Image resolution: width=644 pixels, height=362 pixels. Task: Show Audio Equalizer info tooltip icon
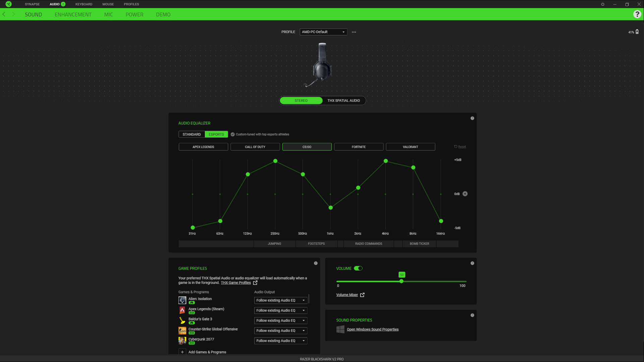472,118
